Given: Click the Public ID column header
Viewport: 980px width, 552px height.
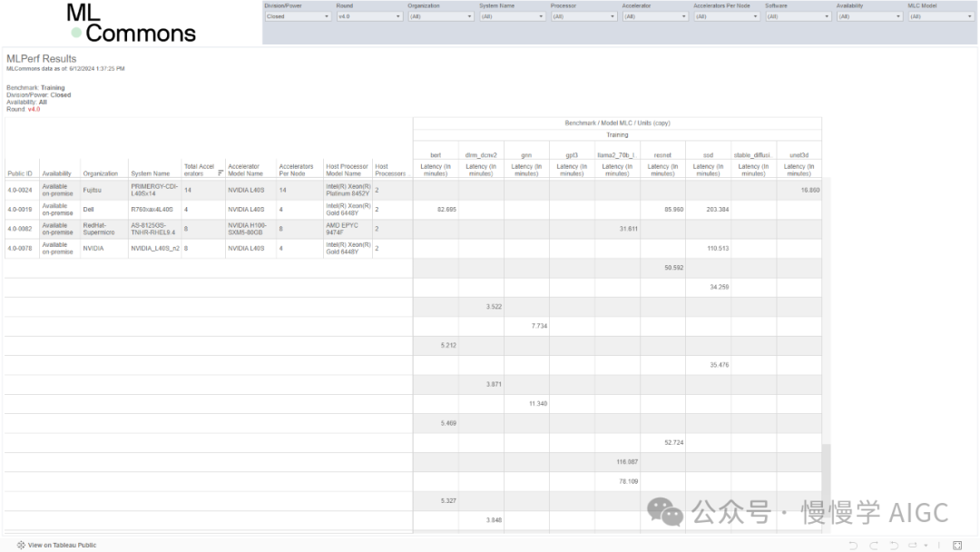Looking at the screenshot, I should [x=20, y=173].
